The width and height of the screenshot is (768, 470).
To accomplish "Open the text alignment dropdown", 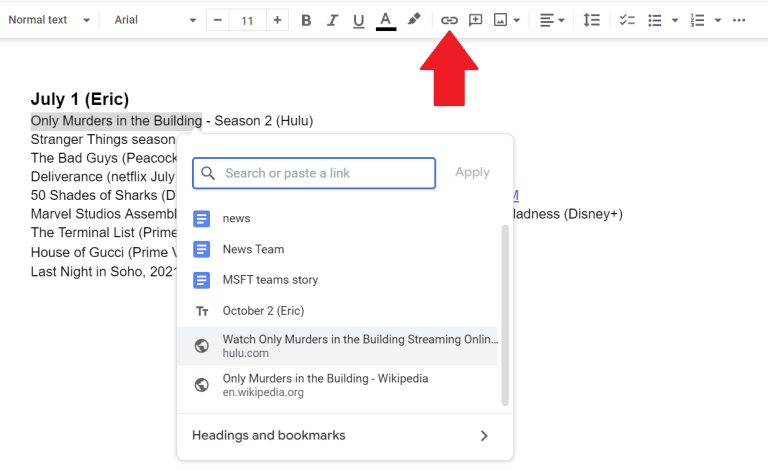I will click(x=552, y=20).
